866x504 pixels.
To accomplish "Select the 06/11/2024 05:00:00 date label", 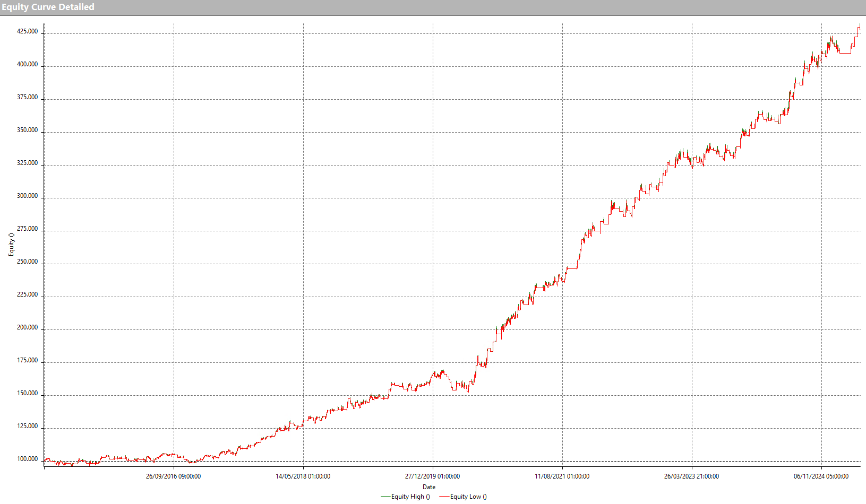I will (x=821, y=476).
